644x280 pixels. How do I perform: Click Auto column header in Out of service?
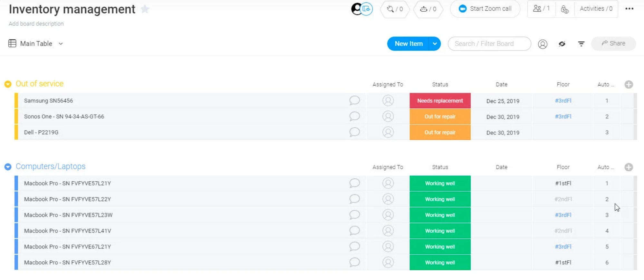coord(606,84)
